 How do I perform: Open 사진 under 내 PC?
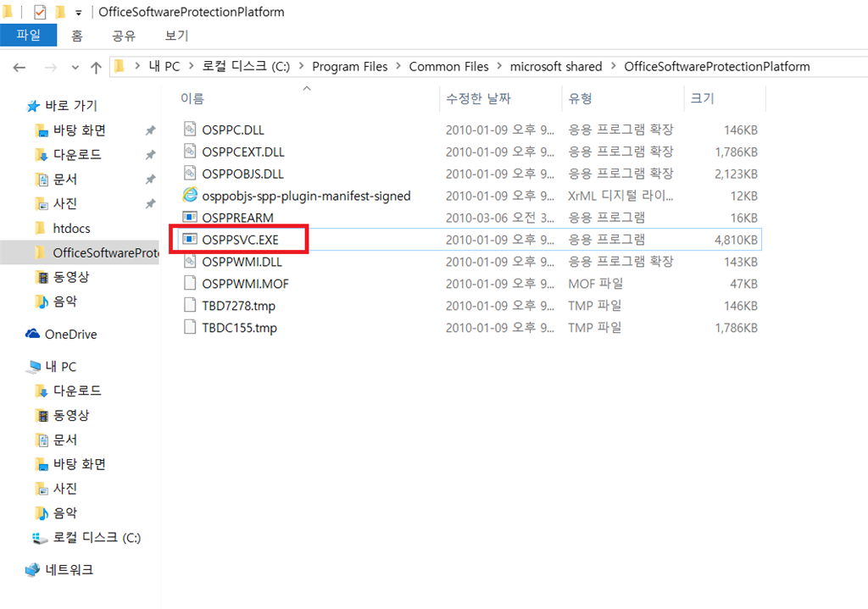[64, 489]
